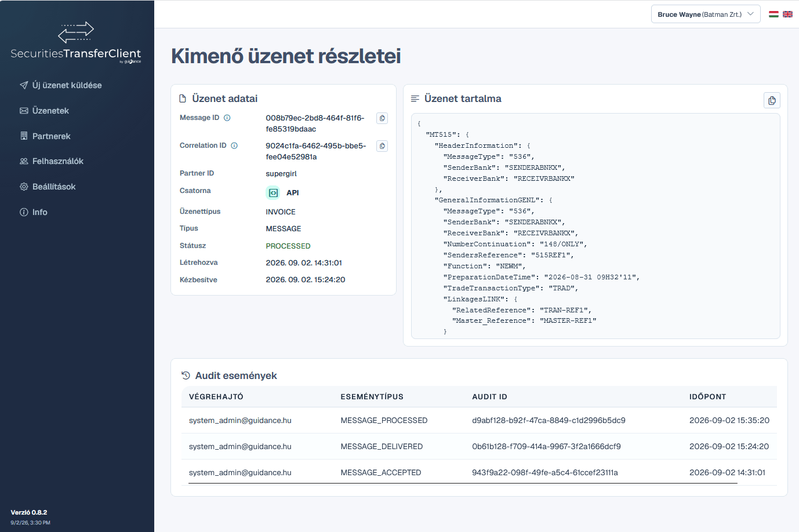The height and width of the screenshot is (532, 799).
Task: Open the Partnerek page
Action: (x=45, y=136)
